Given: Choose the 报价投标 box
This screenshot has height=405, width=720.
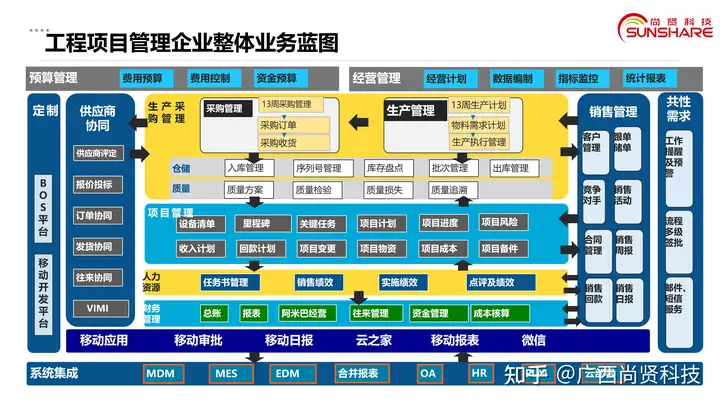Looking at the screenshot, I should point(98,185).
